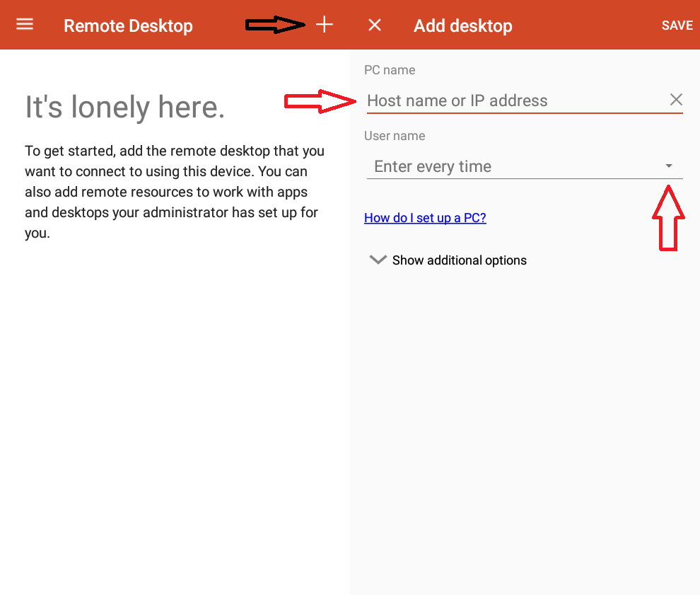Click the plus icon to add connection
700x595 pixels.
coord(325,25)
